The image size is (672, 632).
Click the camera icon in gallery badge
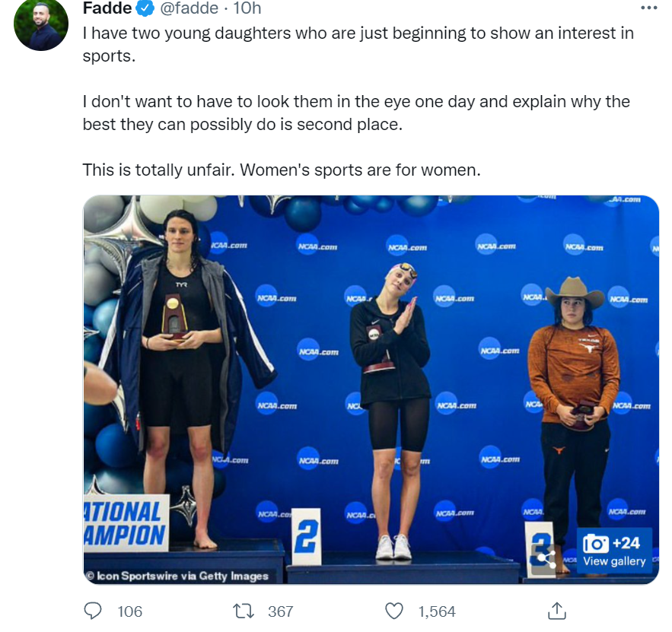[596, 543]
